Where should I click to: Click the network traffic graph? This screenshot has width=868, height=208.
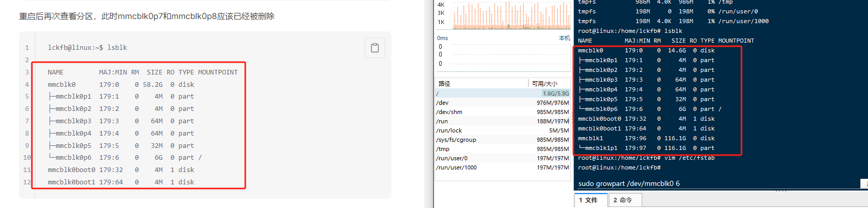point(511,15)
